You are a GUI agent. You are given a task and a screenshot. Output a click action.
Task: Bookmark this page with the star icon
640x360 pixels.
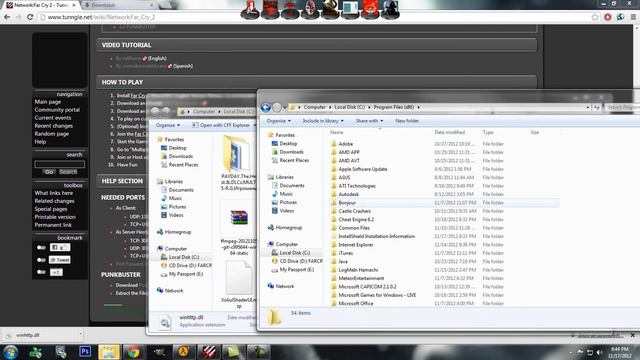pos(595,17)
